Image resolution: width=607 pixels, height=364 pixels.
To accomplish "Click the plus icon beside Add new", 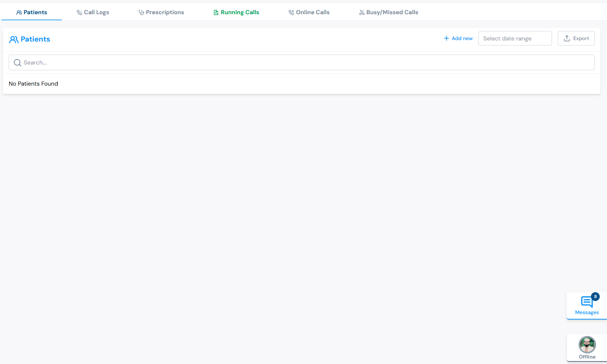I will tap(446, 38).
